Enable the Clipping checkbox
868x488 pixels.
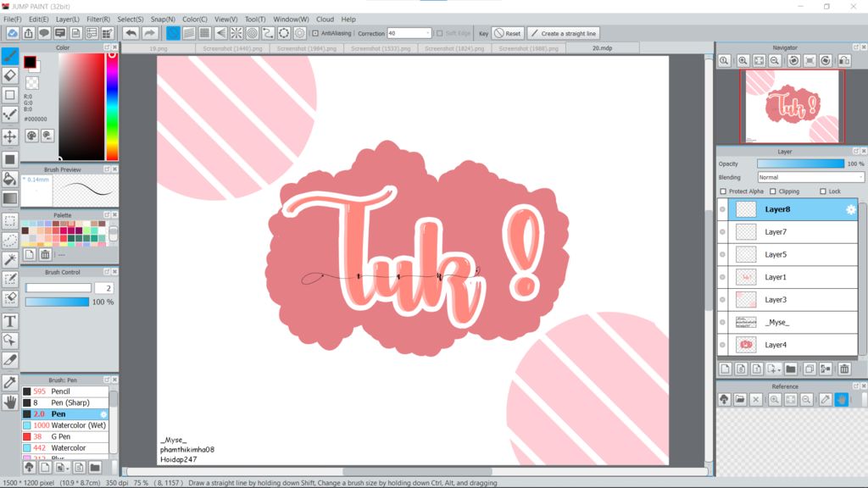[x=773, y=191]
